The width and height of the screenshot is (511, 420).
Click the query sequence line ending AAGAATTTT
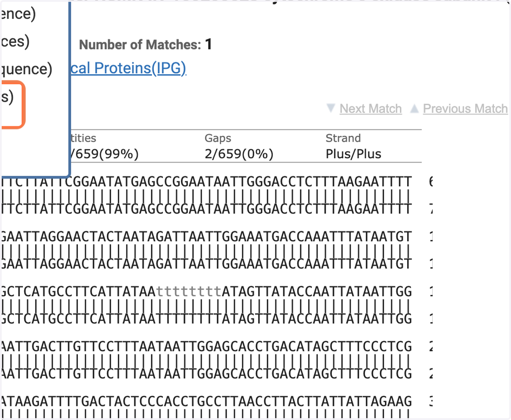pos(207,182)
